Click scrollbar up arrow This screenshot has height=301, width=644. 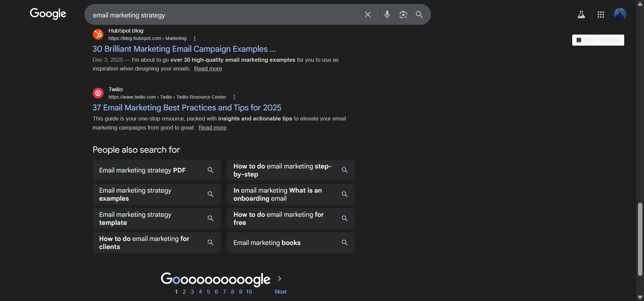pyautogui.click(x=640, y=4)
